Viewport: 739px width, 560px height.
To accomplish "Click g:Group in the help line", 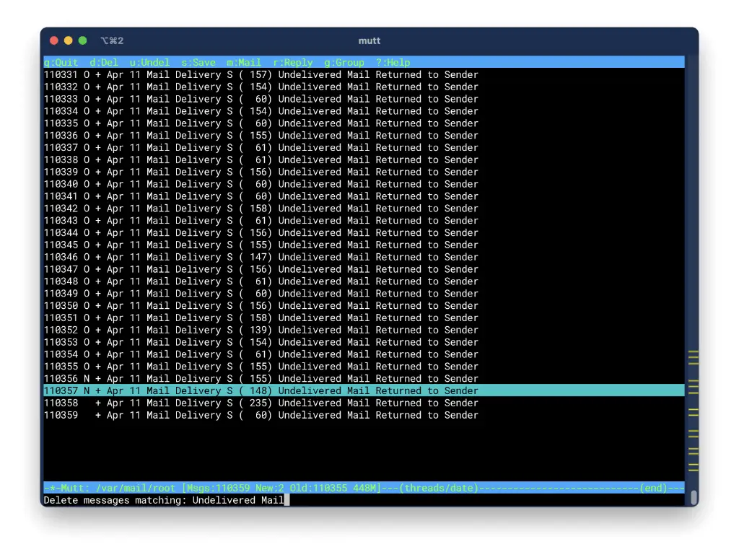I will [x=344, y=62].
